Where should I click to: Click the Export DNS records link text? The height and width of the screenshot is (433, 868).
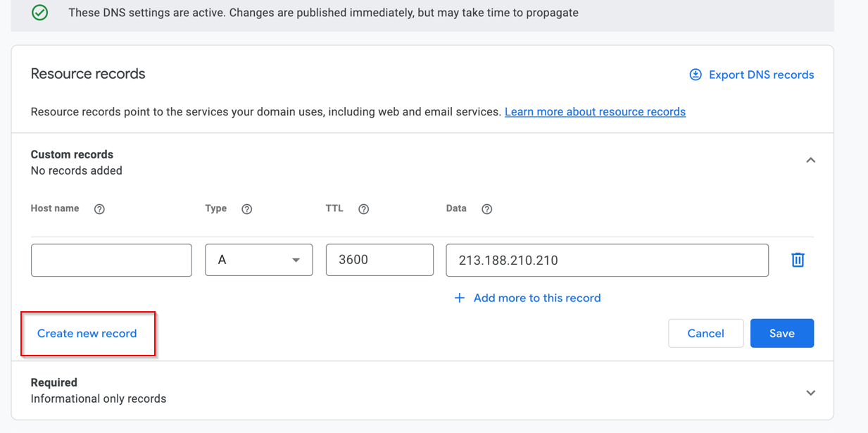point(761,75)
